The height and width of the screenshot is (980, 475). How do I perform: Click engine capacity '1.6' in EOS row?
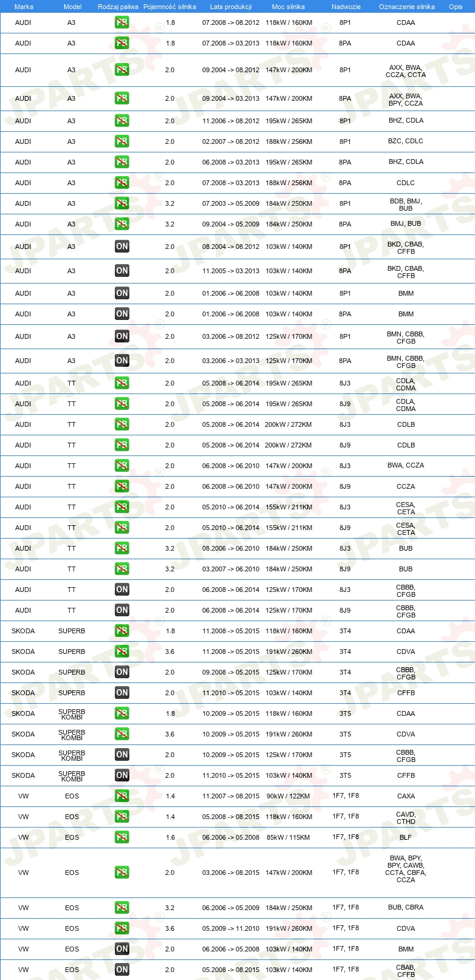(x=170, y=837)
